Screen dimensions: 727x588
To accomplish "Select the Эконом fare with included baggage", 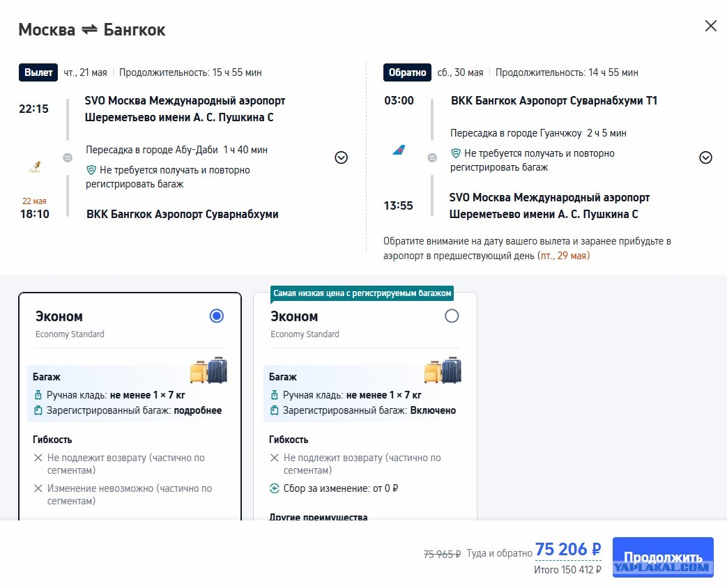I will [452, 316].
